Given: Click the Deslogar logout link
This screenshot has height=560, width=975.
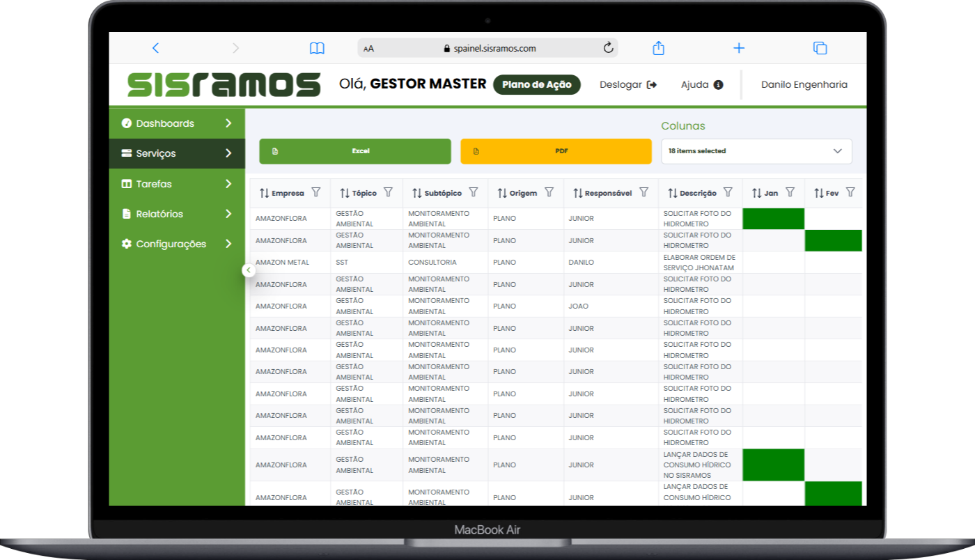Looking at the screenshot, I should coord(628,84).
